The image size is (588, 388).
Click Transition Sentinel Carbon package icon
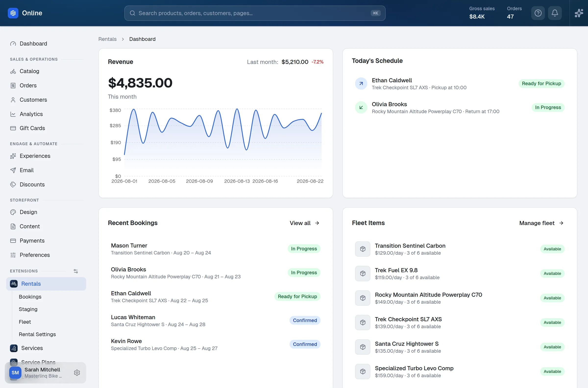pyautogui.click(x=363, y=249)
